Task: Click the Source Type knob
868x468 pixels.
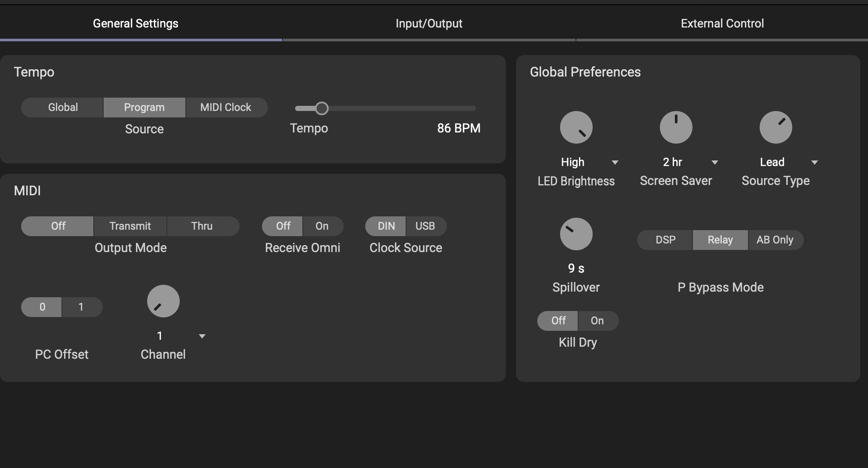Action: 776,127
